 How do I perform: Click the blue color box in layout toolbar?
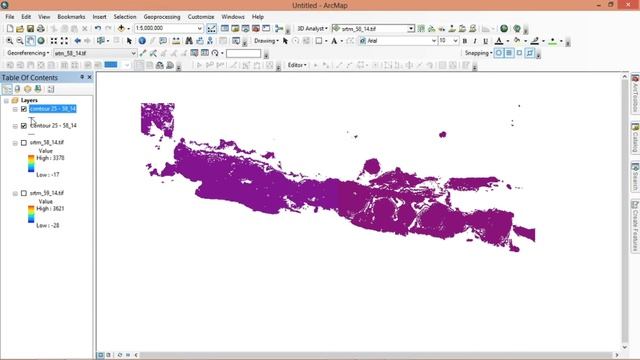(x=111, y=65)
